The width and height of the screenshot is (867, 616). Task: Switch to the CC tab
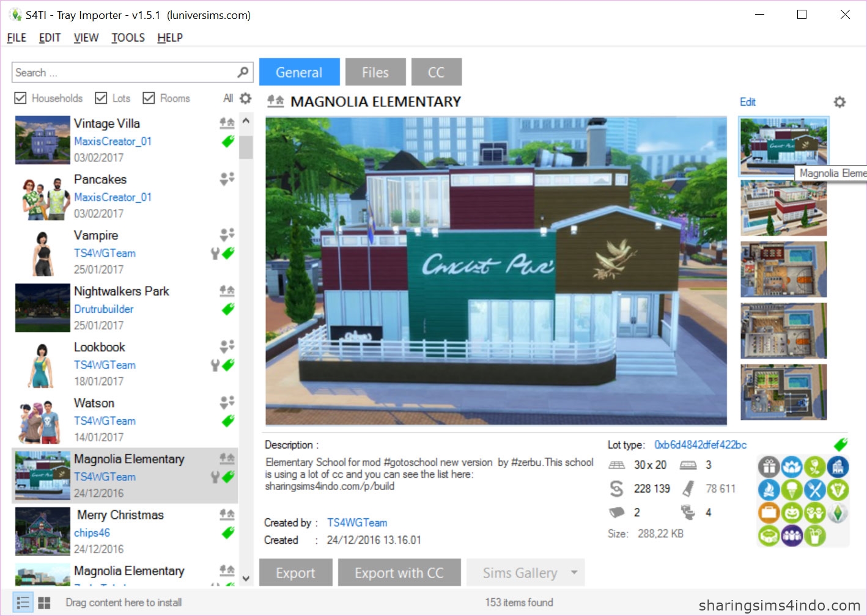coord(437,72)
